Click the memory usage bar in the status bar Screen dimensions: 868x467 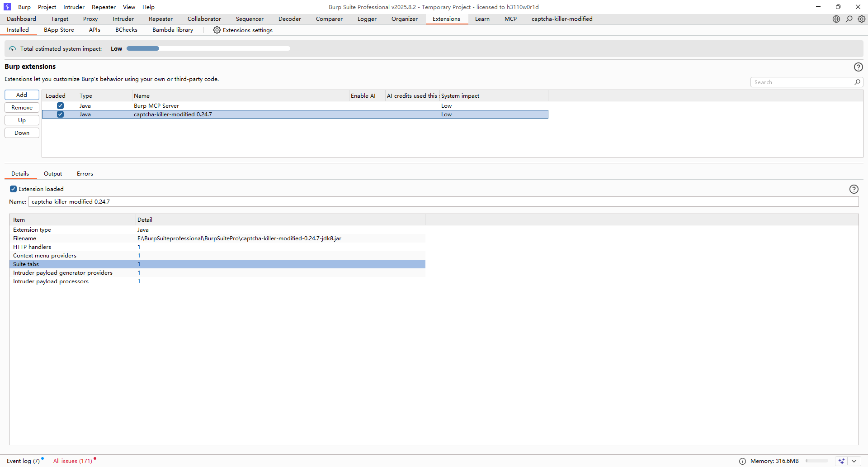click(x=816, y=461)
